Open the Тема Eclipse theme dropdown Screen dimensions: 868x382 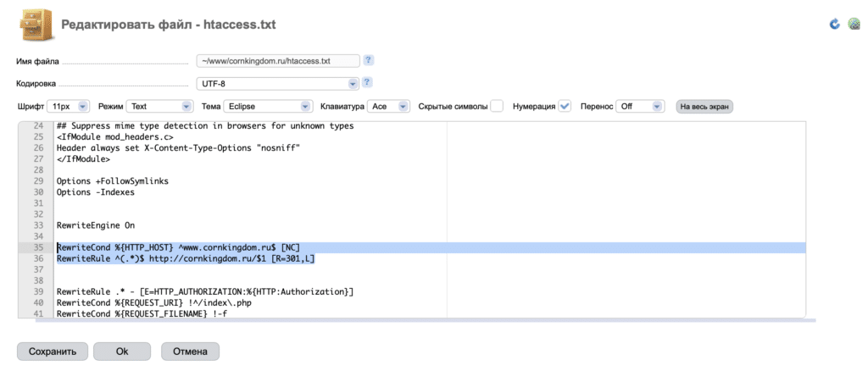[x=269, y=107]
